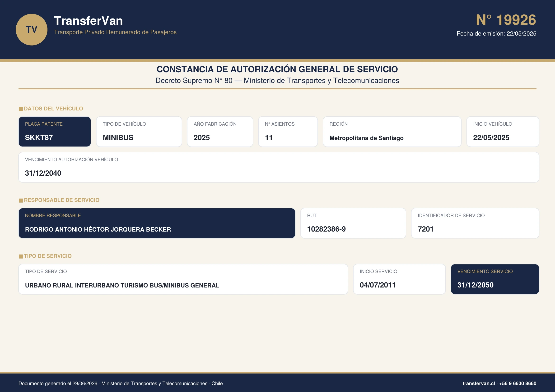Click the 'Vencimiento Servicio' label
This screenshot has height=392, width=555.
pyautogui.click(x=485, y=272)
